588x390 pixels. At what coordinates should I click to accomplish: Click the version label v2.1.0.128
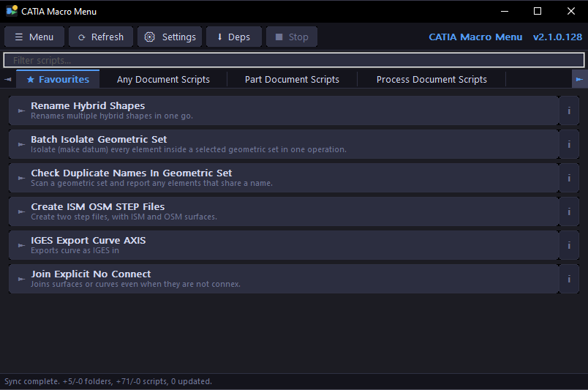point(557,37)
